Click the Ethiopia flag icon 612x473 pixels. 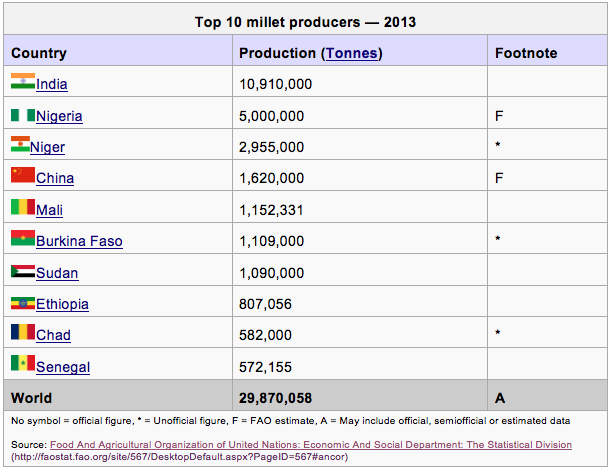pos(22,303)
